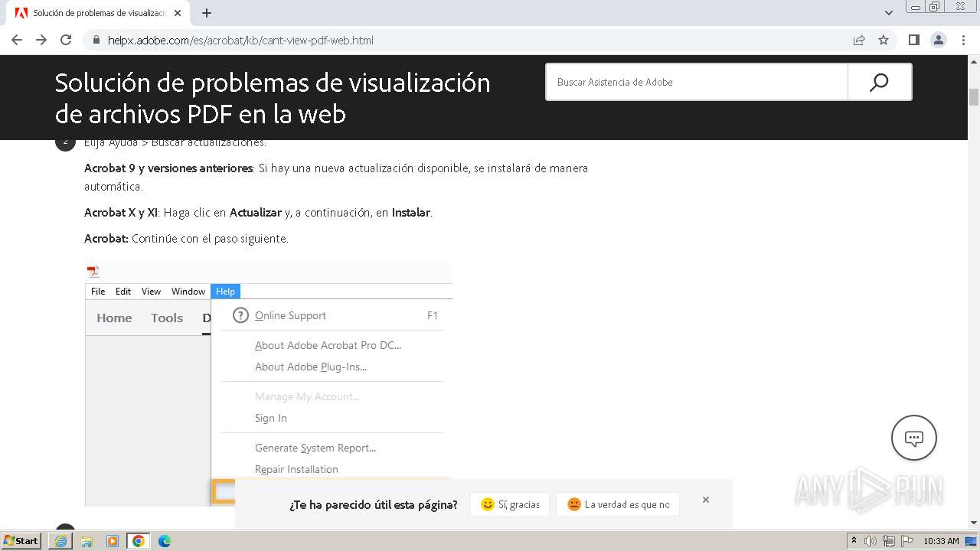Open the browser side panel icon
The width and height of the screenshot is (980, 551).
coord(914,40)
